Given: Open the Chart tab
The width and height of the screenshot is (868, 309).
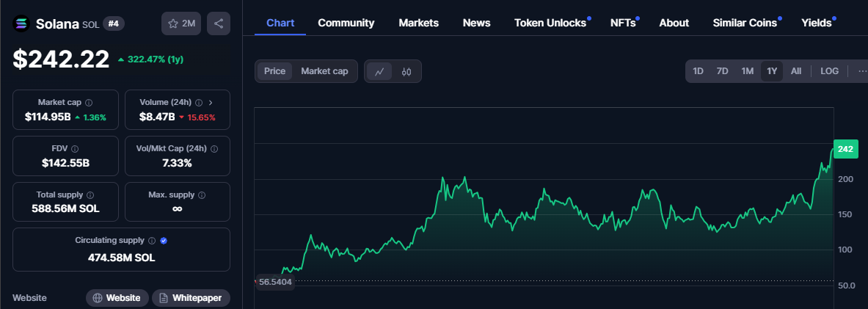Looking at the screenshot, I should pyautogui.click(x=280, y=23).
